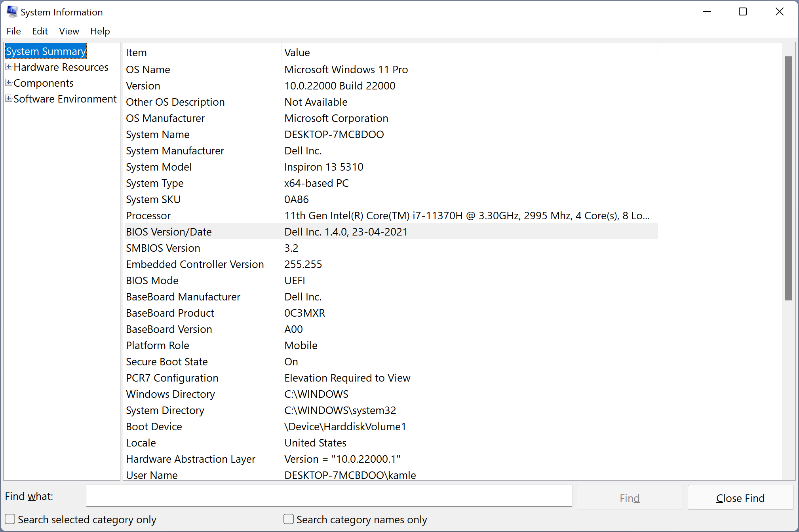Click the Find button
799x532 pixels.
tap(629, 498)
